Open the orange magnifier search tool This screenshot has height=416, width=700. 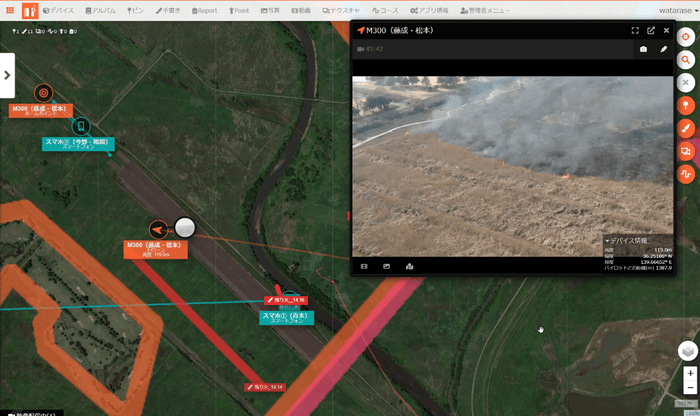(686, 60)
